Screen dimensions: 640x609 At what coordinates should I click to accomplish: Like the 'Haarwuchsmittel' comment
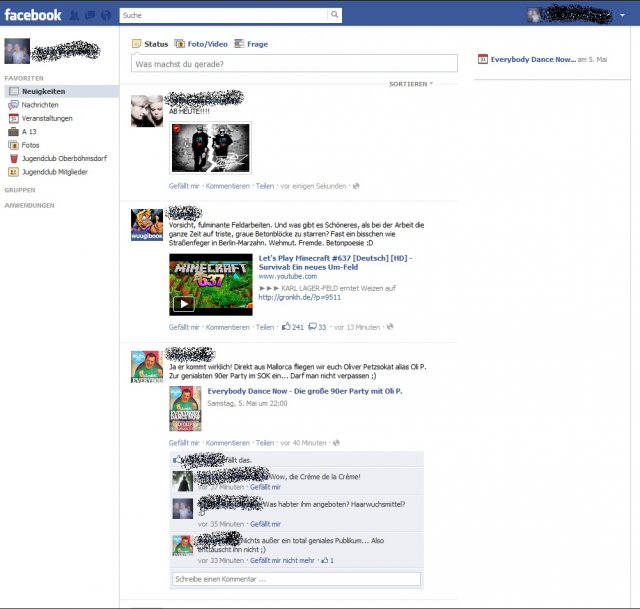(265, 524)
